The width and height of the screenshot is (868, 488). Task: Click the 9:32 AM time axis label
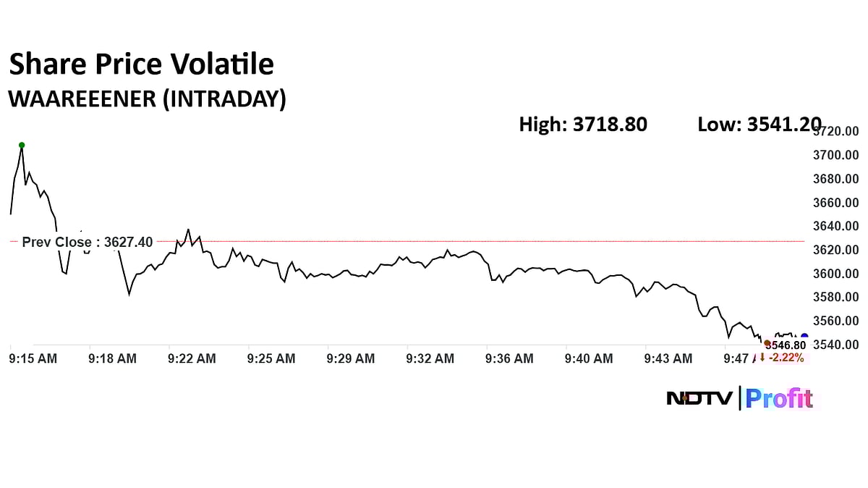430,358
